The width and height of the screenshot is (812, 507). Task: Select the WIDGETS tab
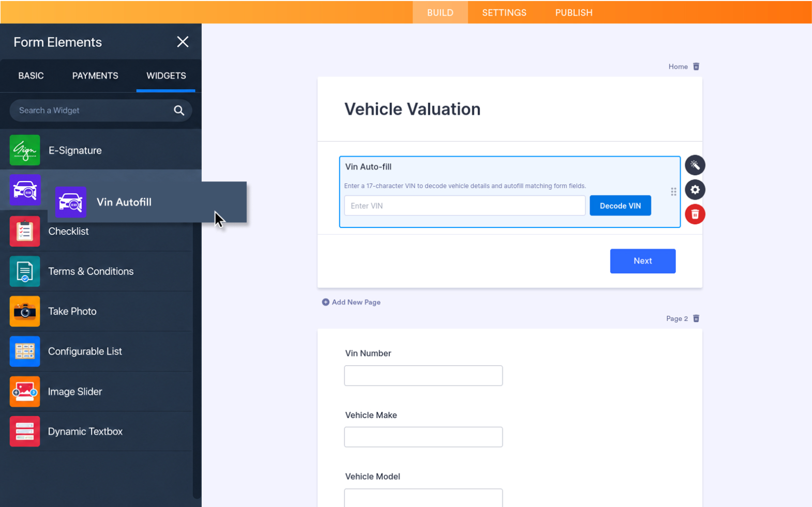tap(166, 76)
